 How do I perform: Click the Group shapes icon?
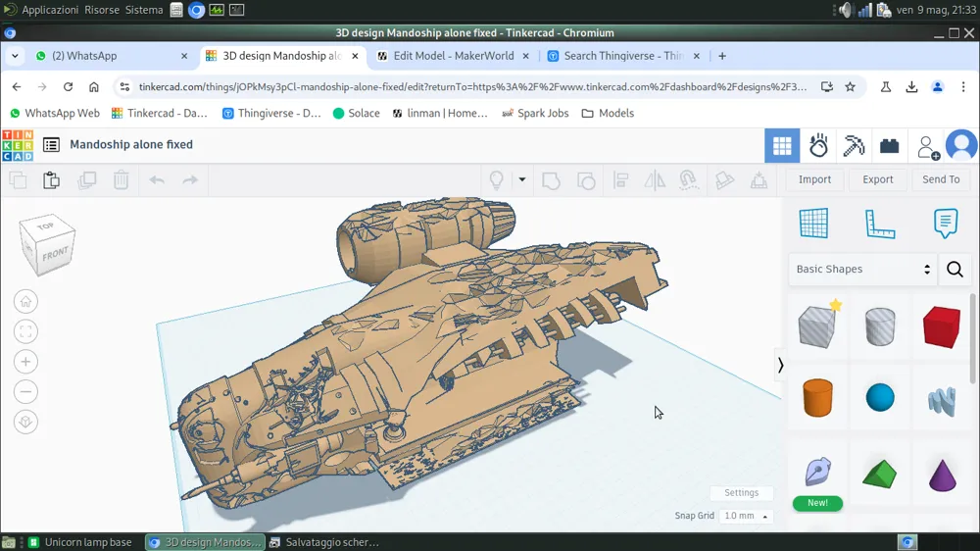551,180
